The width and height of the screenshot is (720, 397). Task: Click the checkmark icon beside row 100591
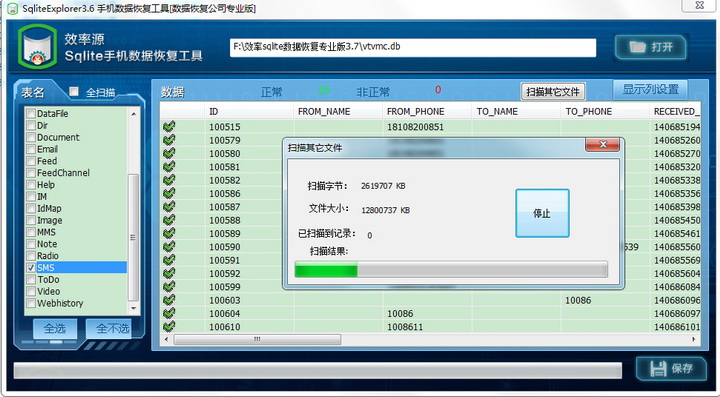(x=169, y=259)
